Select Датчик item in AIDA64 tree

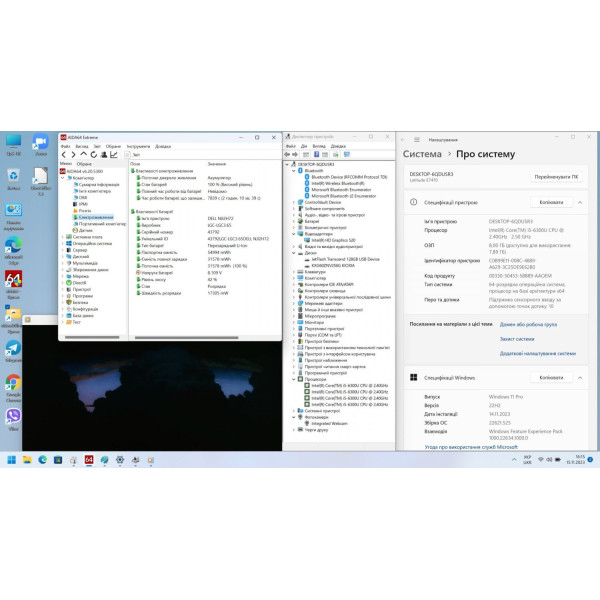pyautogui.click(x=85, y=230)
